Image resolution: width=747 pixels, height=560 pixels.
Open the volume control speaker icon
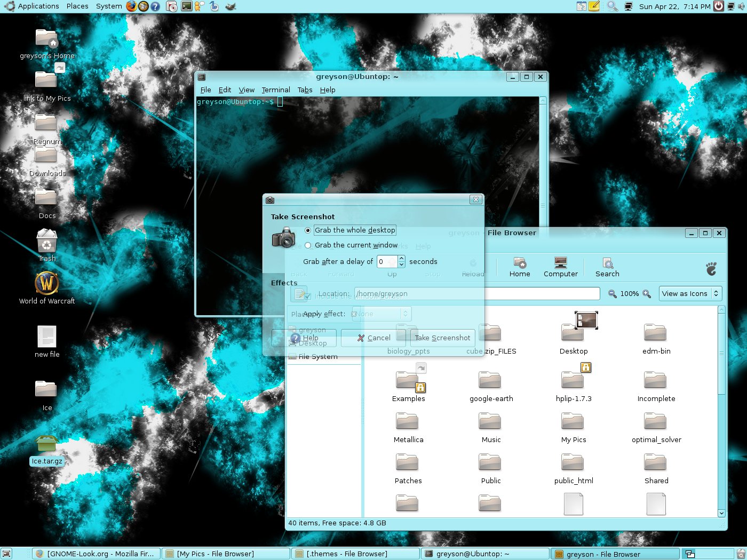pos(741,6)
